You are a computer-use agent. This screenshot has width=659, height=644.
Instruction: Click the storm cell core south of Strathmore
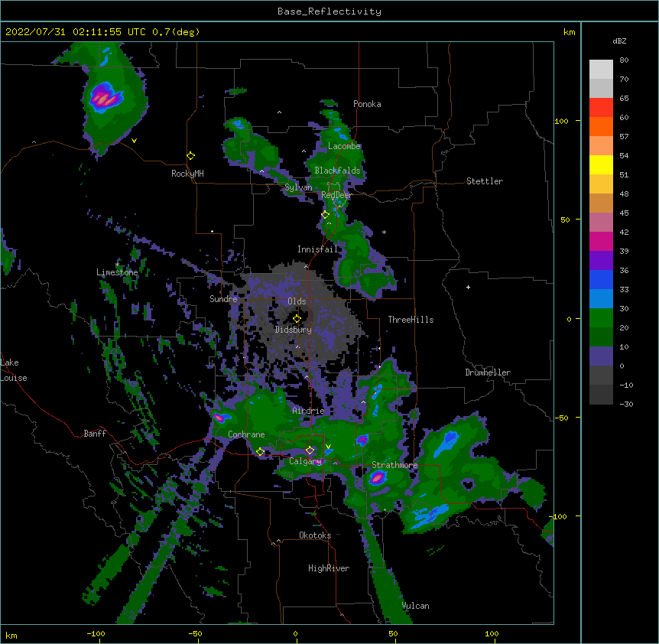click(378, 477)
